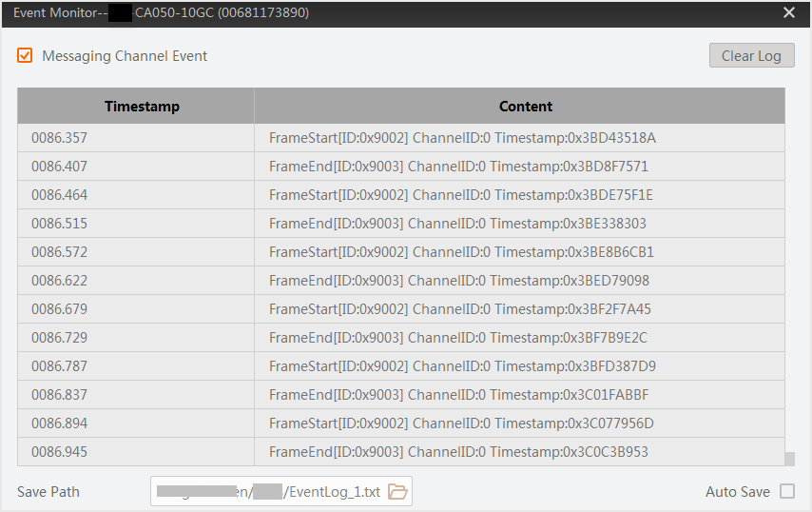Click the Timestamp column header

pos(142,107)
